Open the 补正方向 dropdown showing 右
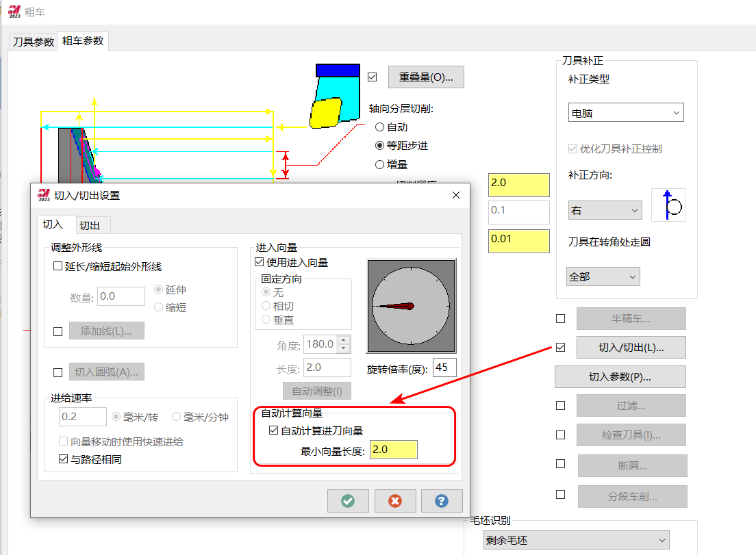Screen dimensions: 756x555 click(x=605, y=210)
